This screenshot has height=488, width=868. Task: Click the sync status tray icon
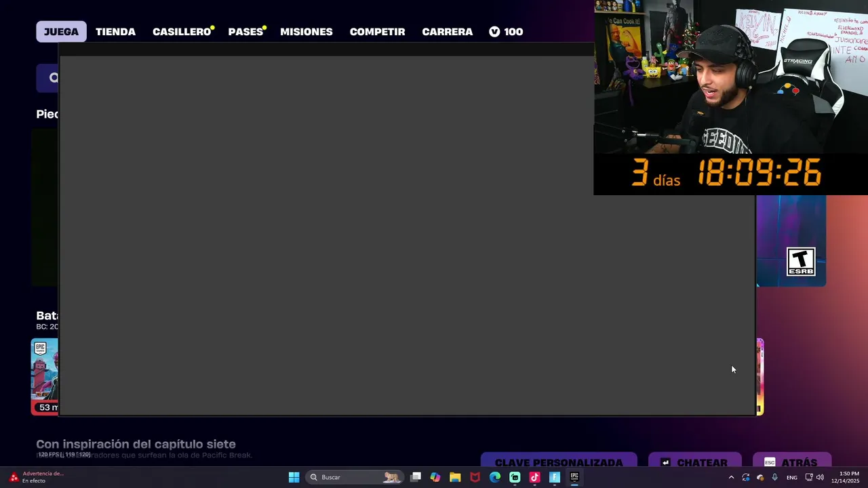tap(746, 477)
